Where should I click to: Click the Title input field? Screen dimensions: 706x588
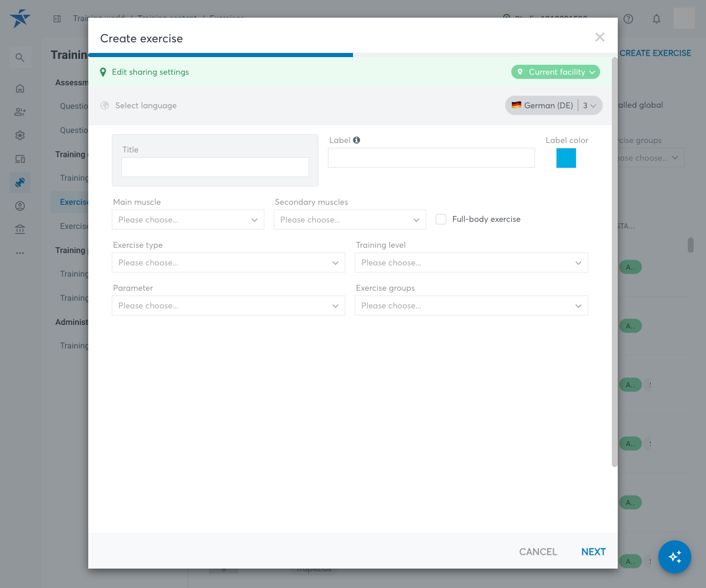pyautogui.click(x=215, y=167)
